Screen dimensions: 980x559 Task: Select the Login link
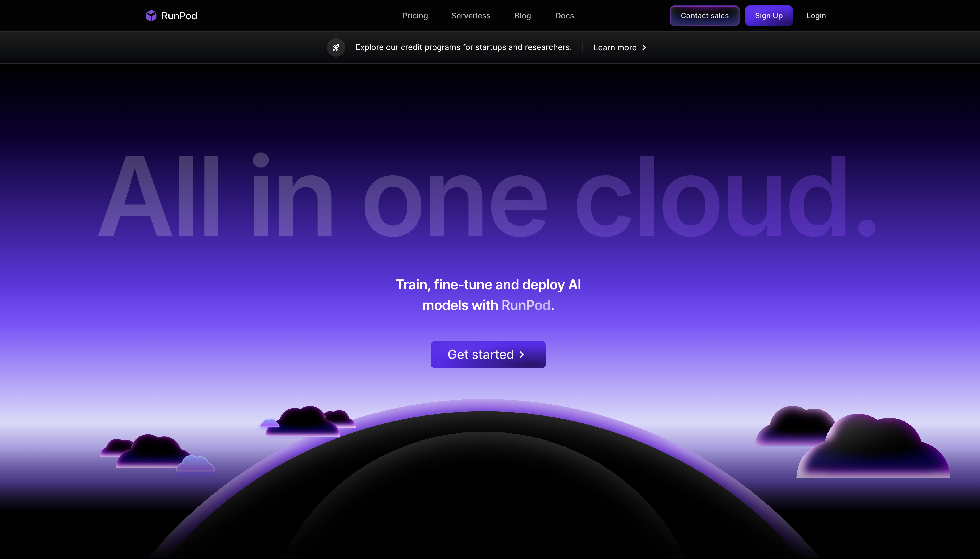(816, 16)
